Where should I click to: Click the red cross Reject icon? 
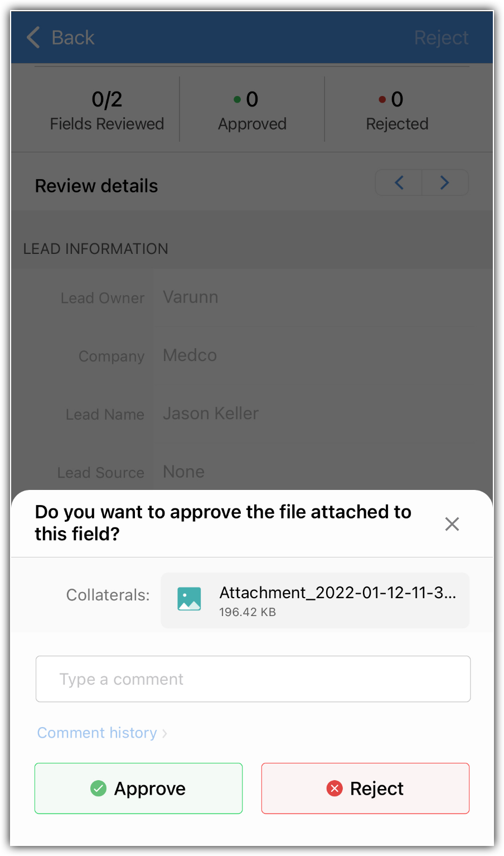[335, 788]
